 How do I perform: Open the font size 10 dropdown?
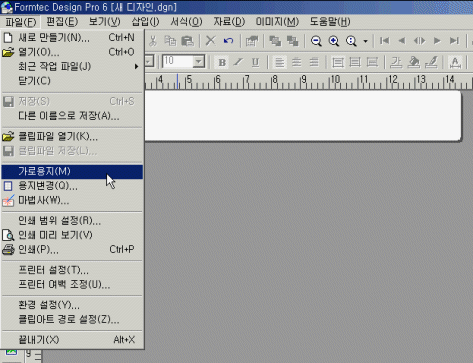click(199, 62)
